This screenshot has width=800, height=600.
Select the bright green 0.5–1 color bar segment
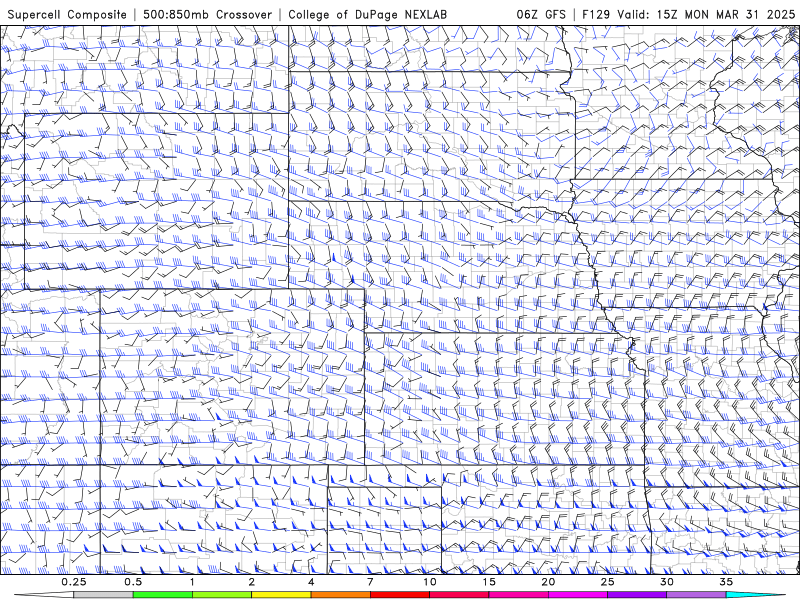[163, 595]
